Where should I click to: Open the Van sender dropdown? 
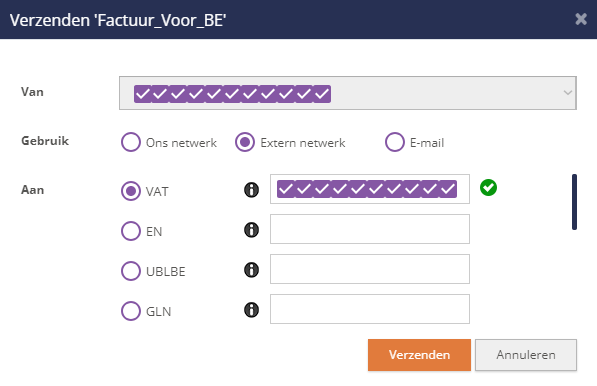348,93
